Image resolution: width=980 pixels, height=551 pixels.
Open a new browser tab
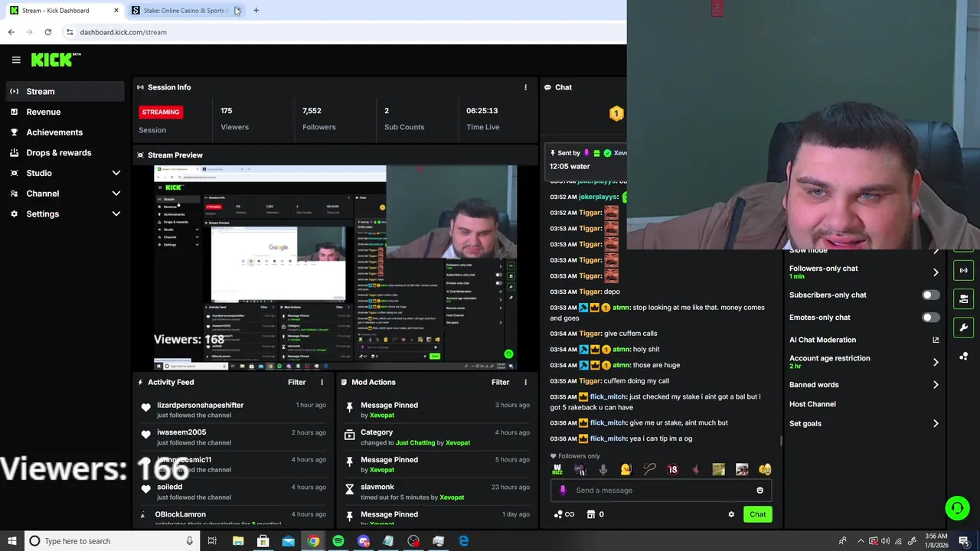pos(256,10)
